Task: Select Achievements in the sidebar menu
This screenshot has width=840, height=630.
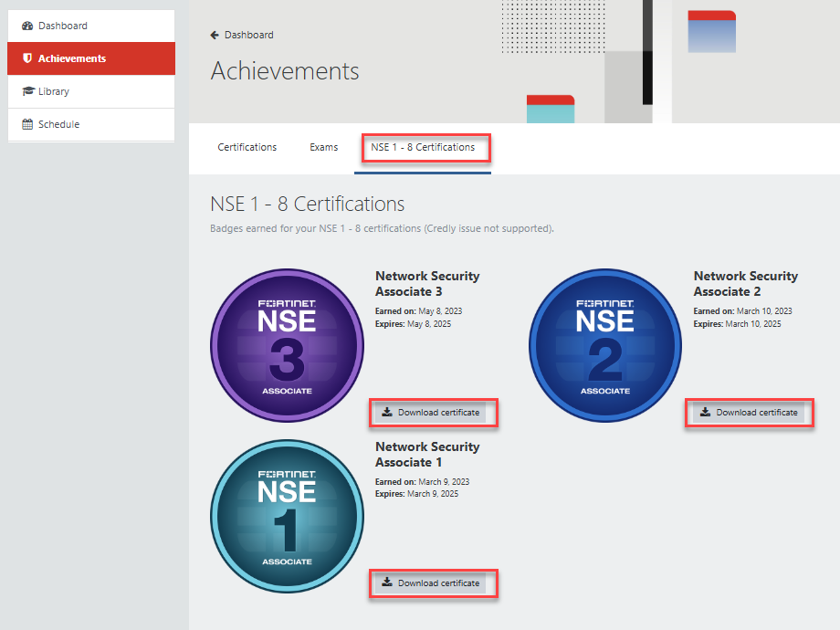Action: (91, 58)
